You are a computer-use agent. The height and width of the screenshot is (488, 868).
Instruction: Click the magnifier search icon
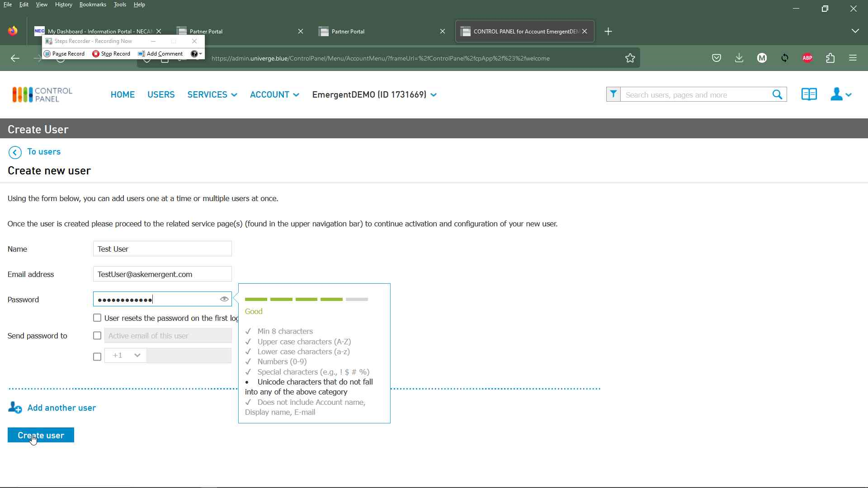[x=778, y=94]
